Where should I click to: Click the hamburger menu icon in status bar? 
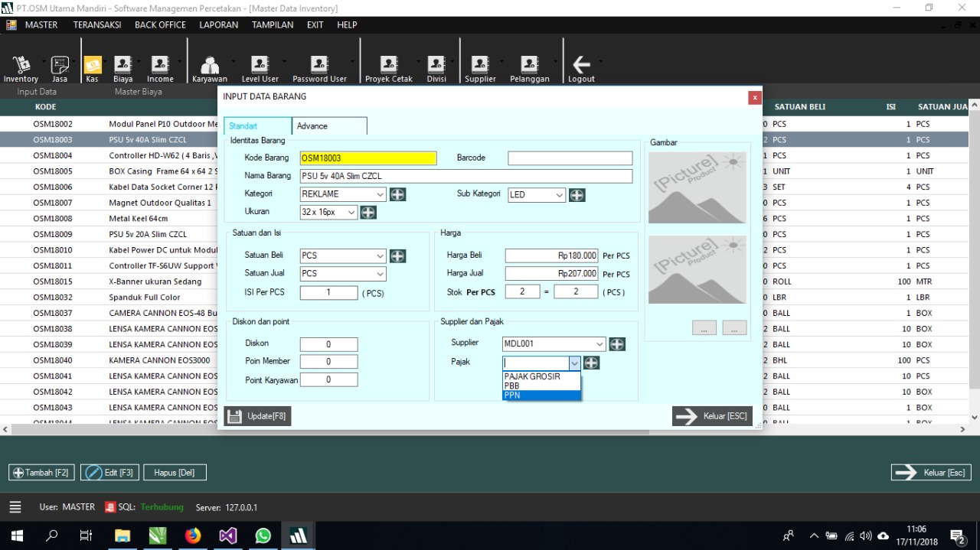pos(15,506)
